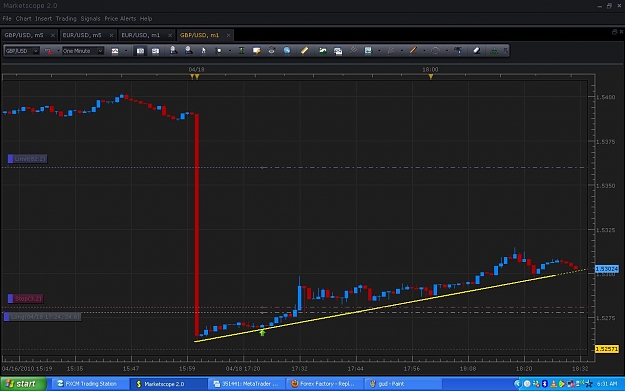
Task: Expand the arrow beside the blue panel icon
Action: tap(379, 51)
